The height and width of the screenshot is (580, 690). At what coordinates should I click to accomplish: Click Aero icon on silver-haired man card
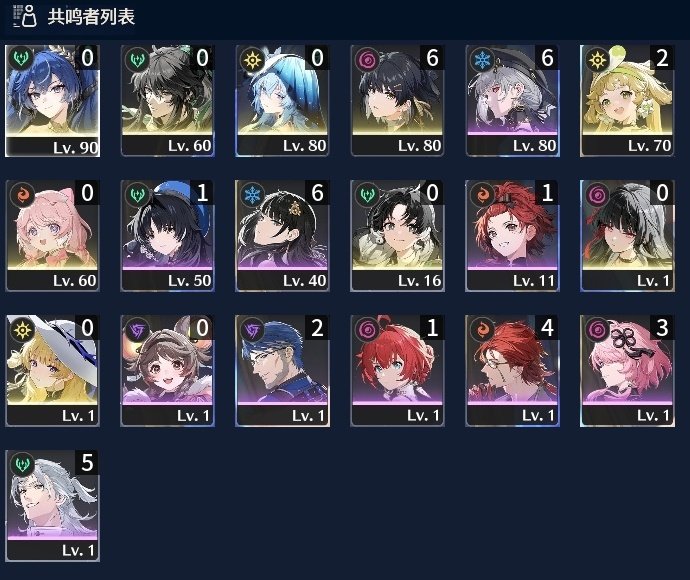coord(22,464)
